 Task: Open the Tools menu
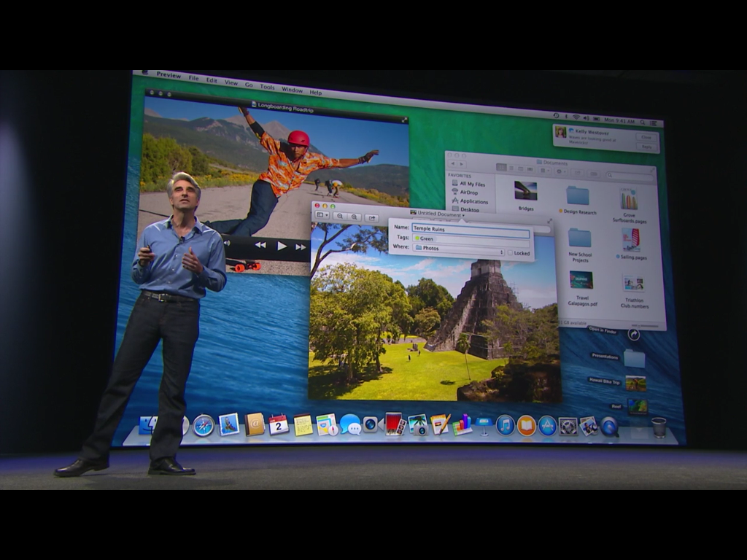[x=267, y=87]
